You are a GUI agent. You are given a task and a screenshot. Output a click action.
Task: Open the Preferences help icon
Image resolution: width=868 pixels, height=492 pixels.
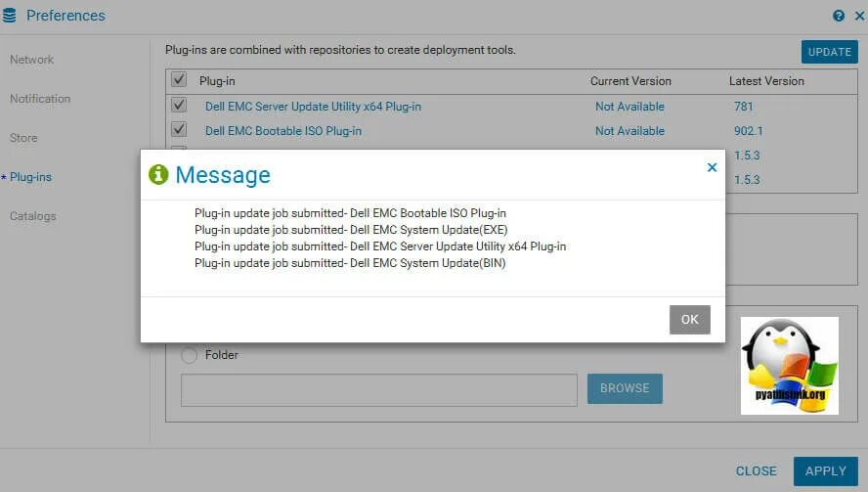pyautogui.click(x=839, y=16)
